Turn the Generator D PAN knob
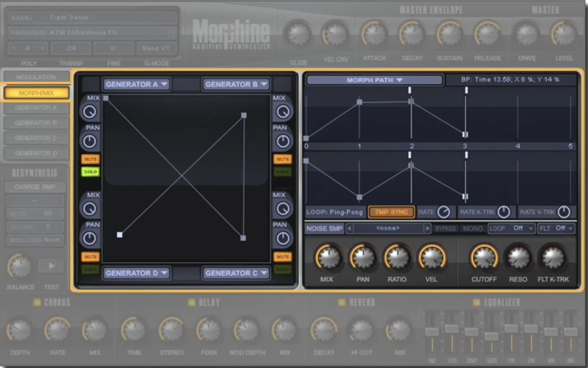588x368 pixels. click(x=90, y=238)
